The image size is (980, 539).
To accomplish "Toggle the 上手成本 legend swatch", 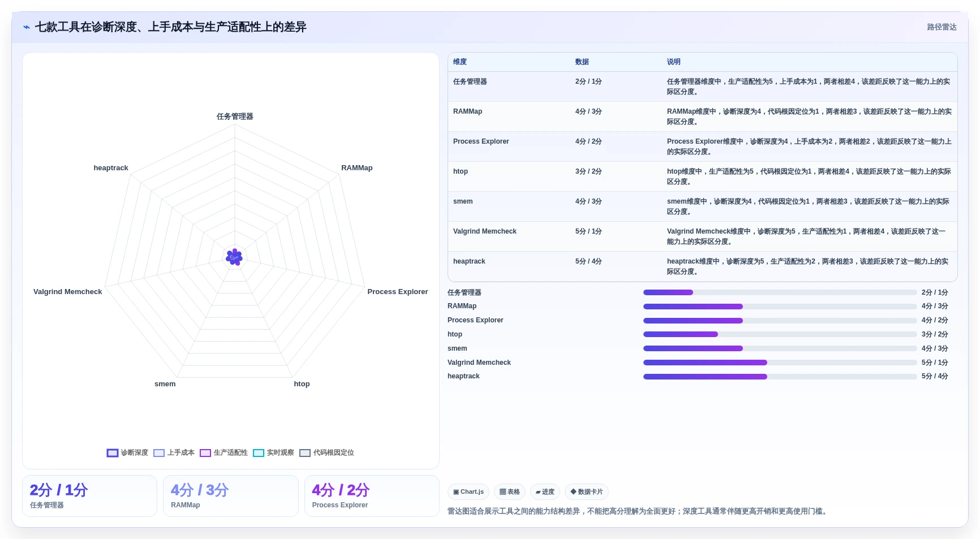I will click(x=159, y=453).
